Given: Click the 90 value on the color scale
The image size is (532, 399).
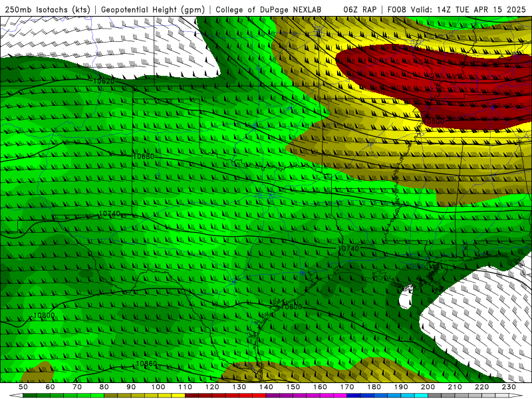Looking at the screenshot, I should coord(131,387).
